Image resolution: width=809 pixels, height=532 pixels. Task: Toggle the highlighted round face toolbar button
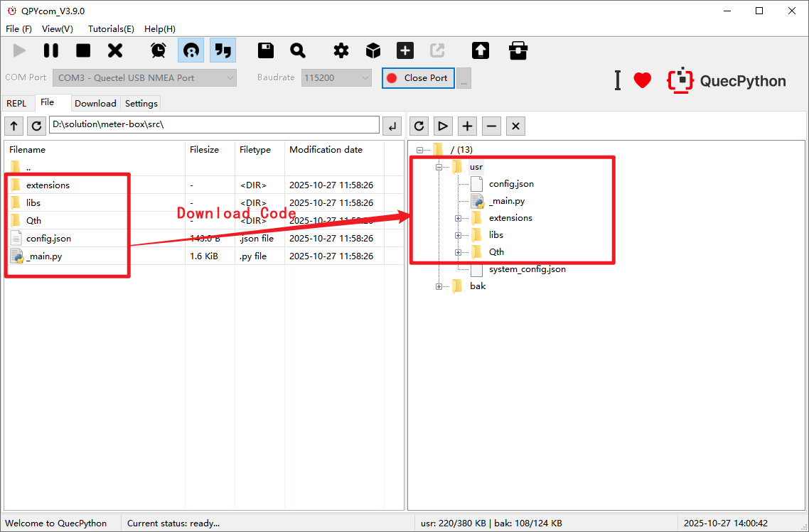click(x=191, y=50)
